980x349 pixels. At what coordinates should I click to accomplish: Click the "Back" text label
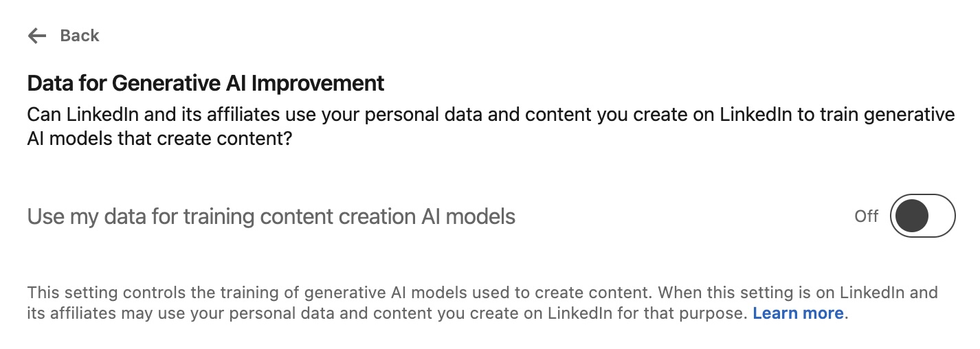point(80,36)
